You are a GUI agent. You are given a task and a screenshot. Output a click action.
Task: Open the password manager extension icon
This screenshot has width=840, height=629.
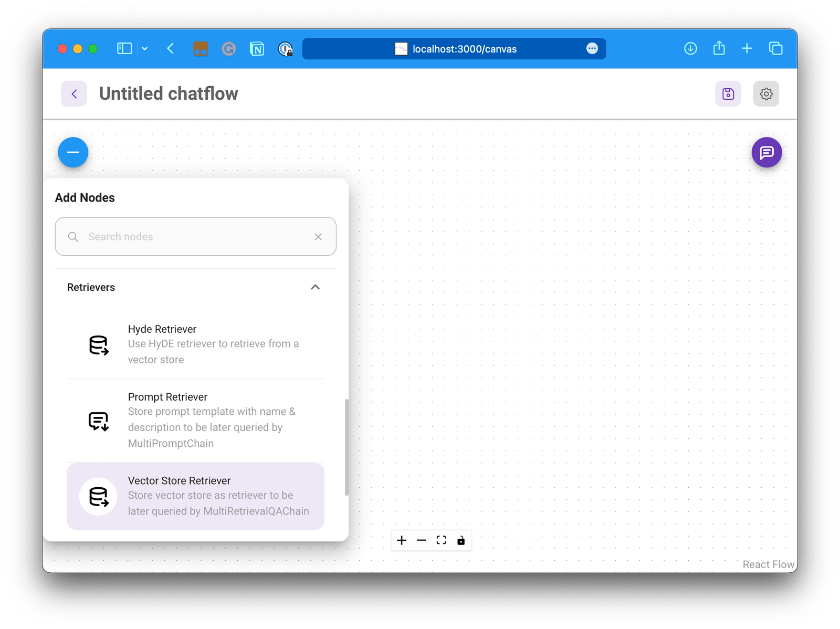point(286,49)
